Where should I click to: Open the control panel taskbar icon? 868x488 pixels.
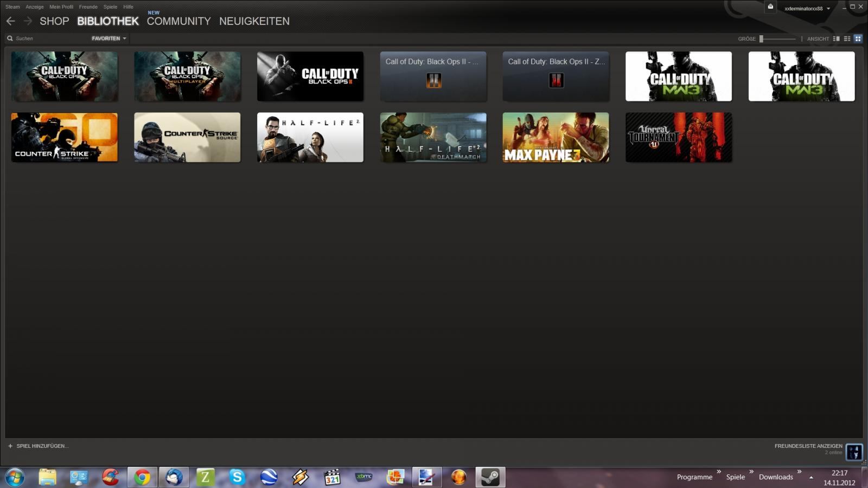click(x=79, y=477)
